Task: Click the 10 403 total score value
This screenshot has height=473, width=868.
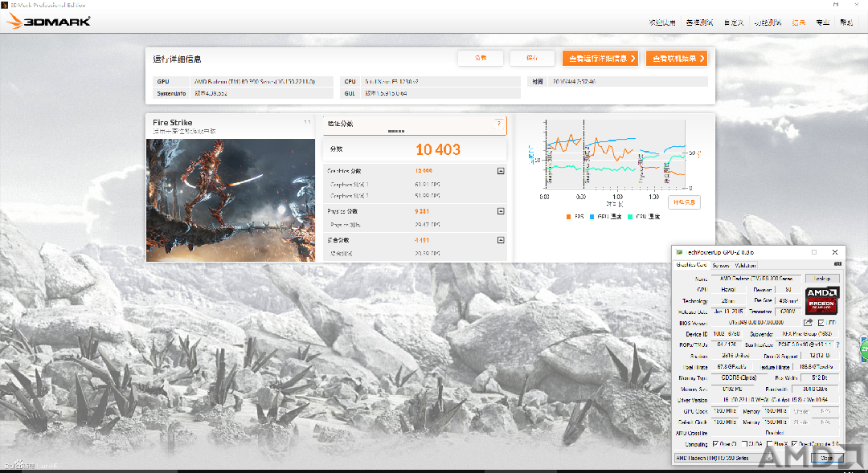Action: (x=438, y=149)
